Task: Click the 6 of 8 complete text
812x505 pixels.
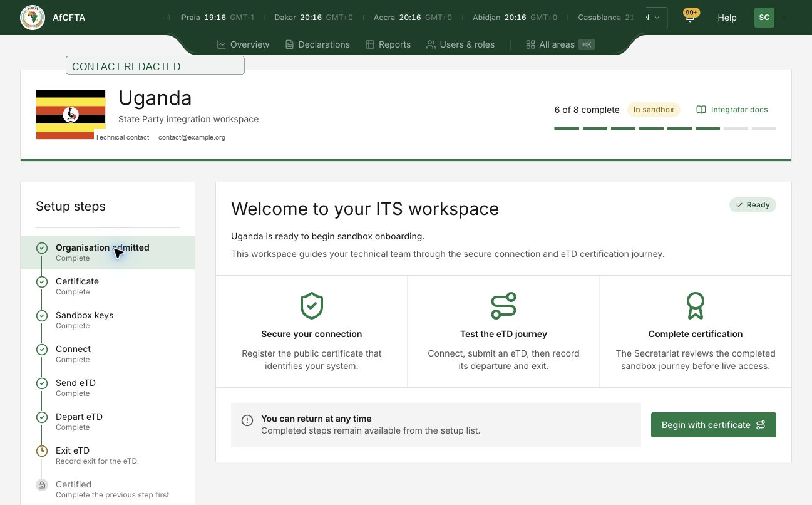Action: [587, 110]
